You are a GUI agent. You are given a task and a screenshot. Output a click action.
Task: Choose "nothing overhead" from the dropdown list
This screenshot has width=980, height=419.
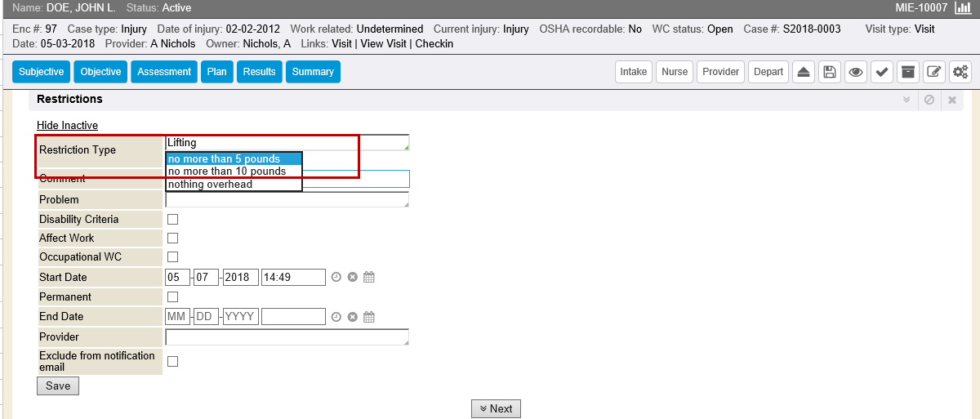pos(211,185)
